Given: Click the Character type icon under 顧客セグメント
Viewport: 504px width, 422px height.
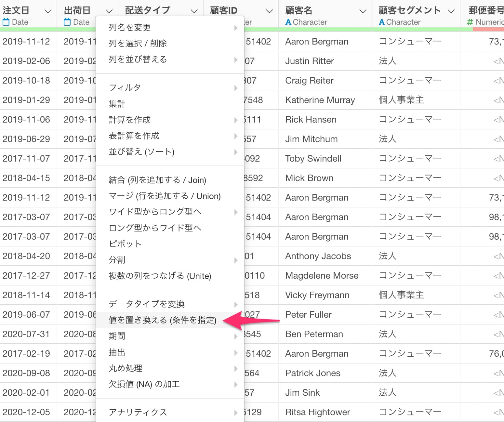Looking at the screenshot, I should 382,22.
